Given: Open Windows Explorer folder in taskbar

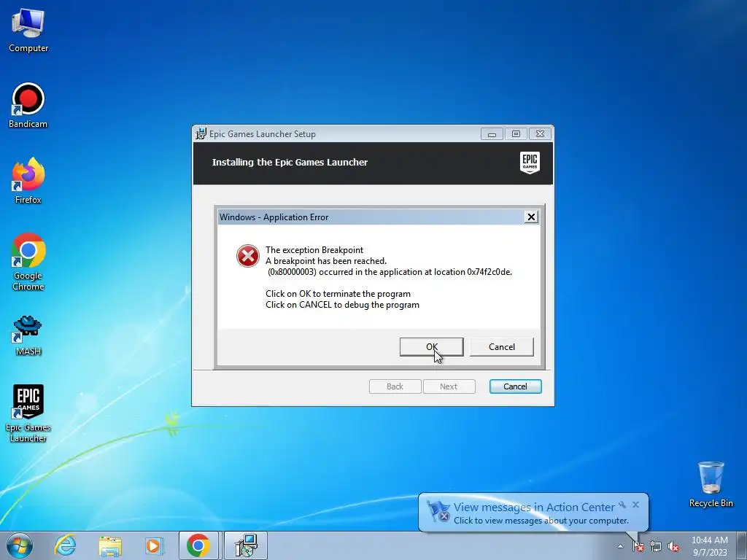Looking at the screenshot, I should [110, 545].
